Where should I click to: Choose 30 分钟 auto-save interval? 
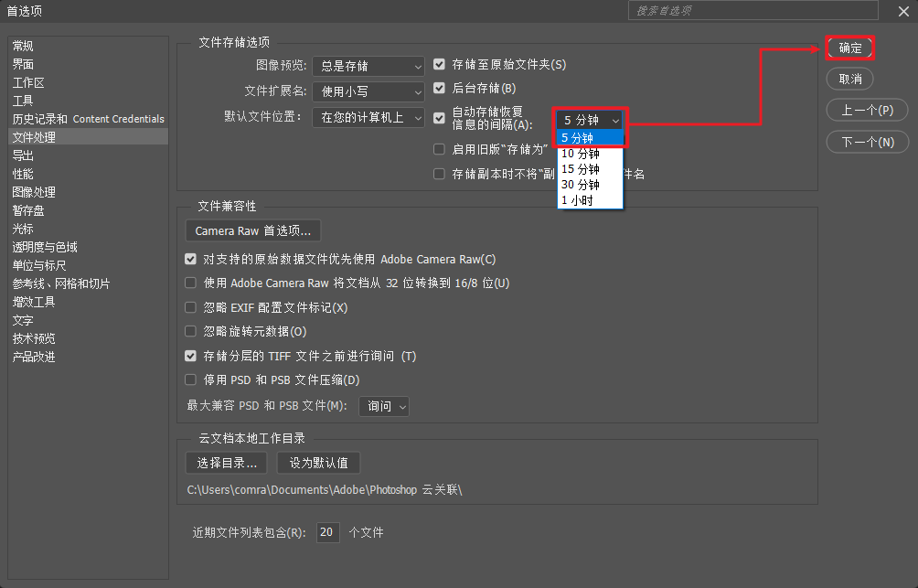click(590, 185)
